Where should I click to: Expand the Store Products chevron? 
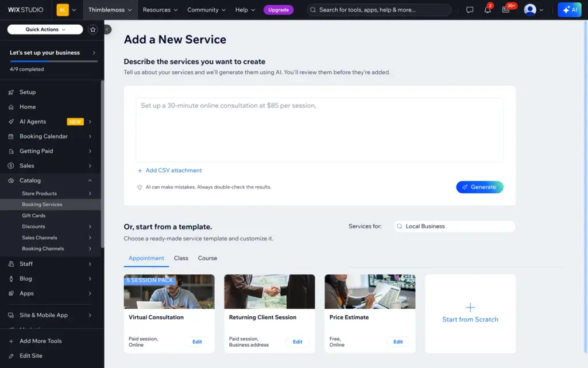tap(90, 193)
